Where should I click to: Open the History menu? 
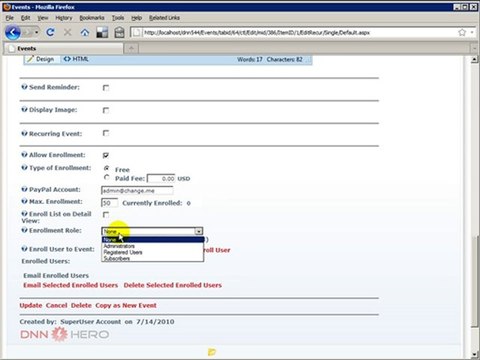(64, 18)
